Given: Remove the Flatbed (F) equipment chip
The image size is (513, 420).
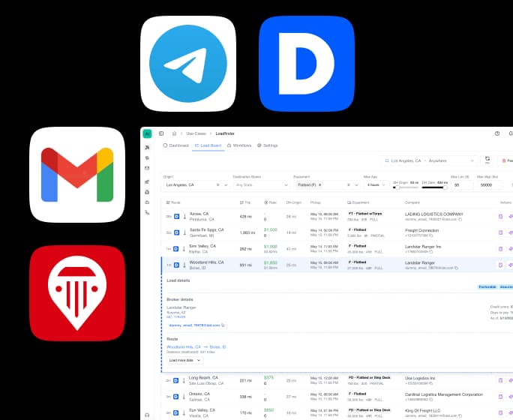Looking at the screenshot, I should click(x=320, y=185).
